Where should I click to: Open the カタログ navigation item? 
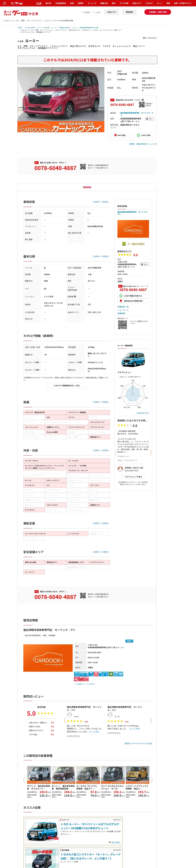click(x=149, y=3)
